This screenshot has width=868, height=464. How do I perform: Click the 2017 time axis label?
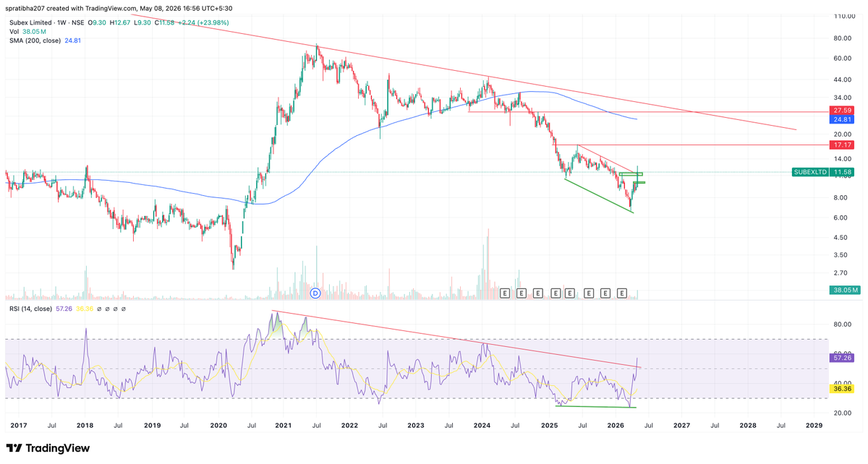tap(20, 426)
